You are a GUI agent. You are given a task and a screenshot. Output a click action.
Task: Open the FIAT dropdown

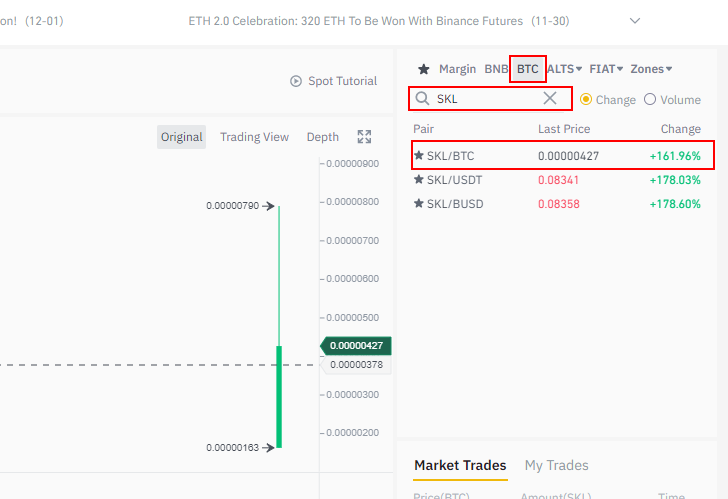tap(607, 69)
